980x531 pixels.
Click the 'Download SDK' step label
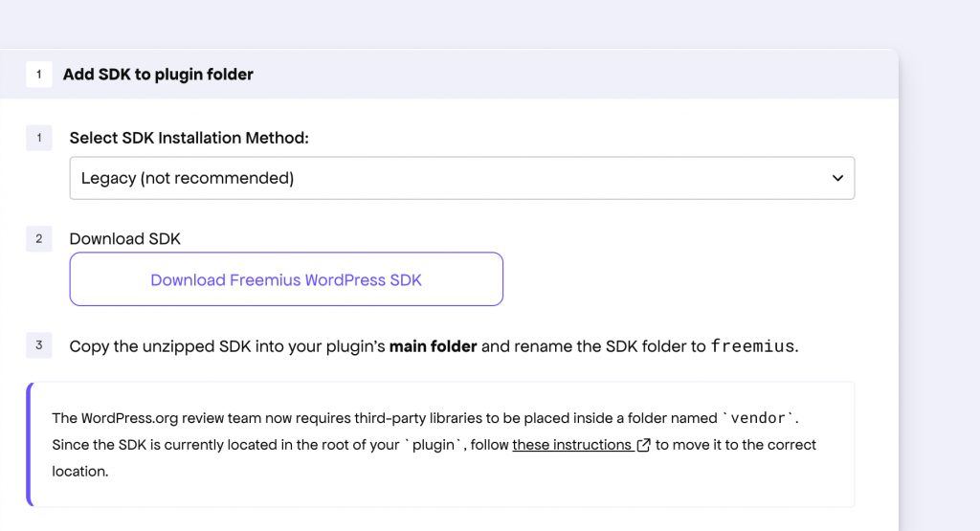click(125, 238)
